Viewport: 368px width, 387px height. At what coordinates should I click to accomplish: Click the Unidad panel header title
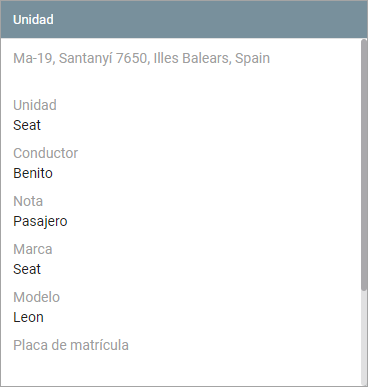[x=33, y=19]
